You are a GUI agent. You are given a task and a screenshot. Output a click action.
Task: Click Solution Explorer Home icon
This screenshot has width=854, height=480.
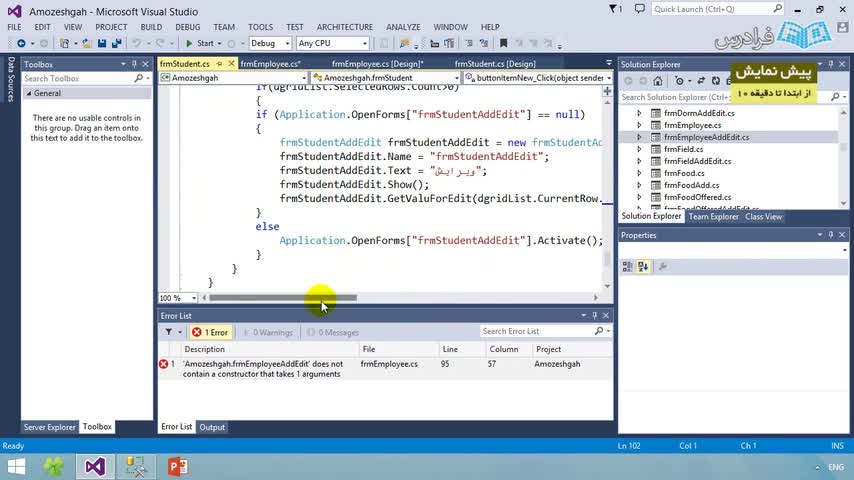coord(658,81)
